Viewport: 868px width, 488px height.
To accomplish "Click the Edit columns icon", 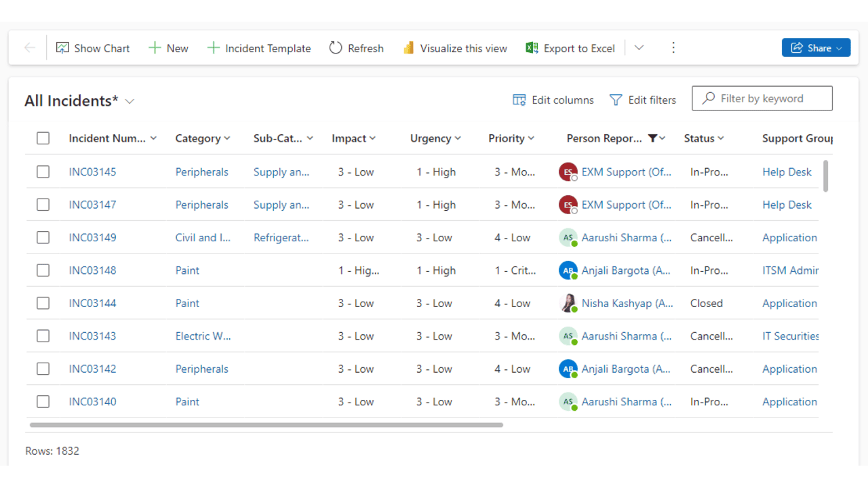I will (x=519, y=100).
